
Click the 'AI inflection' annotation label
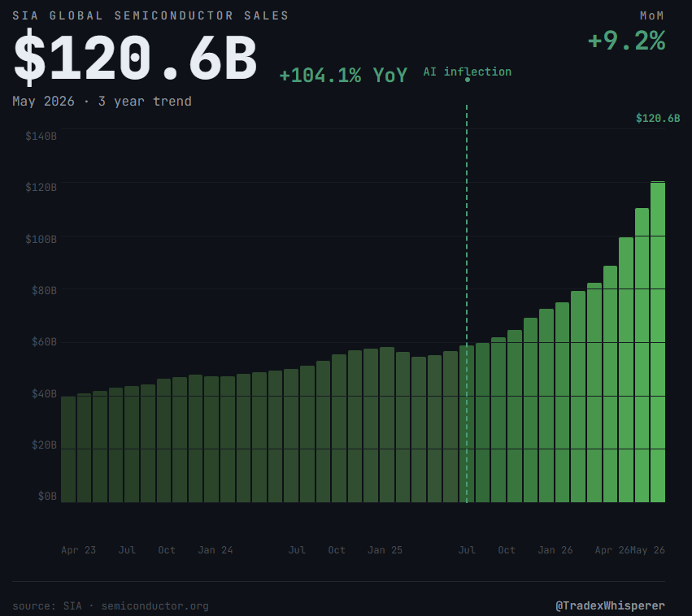[x=468, y=72]
